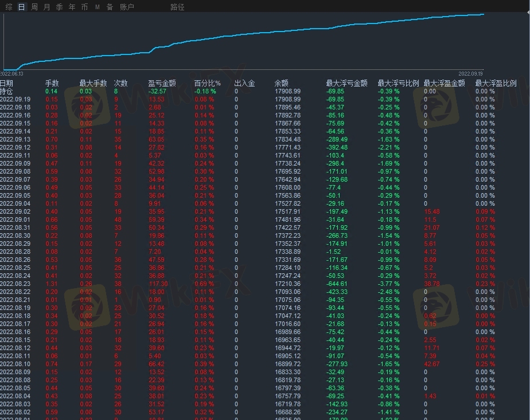Sort by the 日期 column header
530x420 pixels.
(7, 83)
